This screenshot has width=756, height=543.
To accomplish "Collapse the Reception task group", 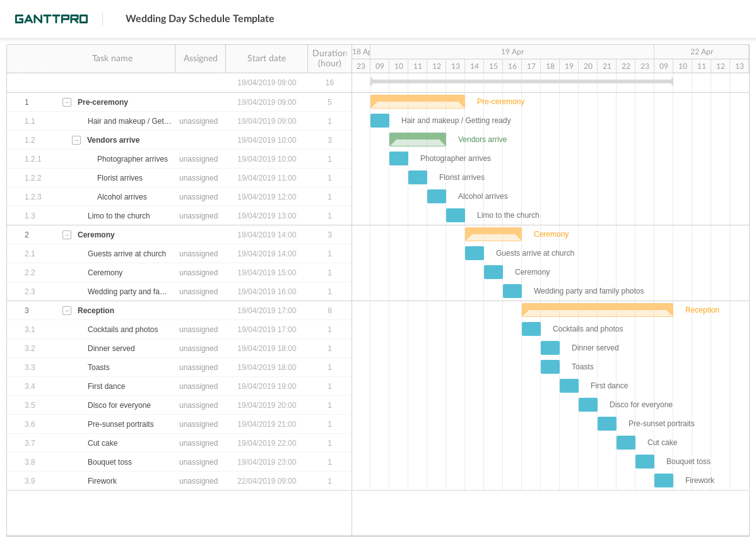I will pyautogui.click(x=67, y=310).
